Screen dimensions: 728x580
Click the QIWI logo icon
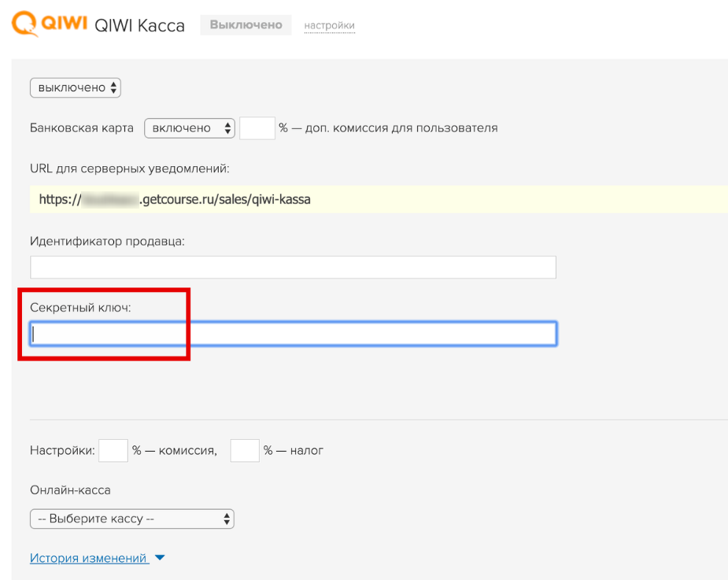click(x=50, y=24)
